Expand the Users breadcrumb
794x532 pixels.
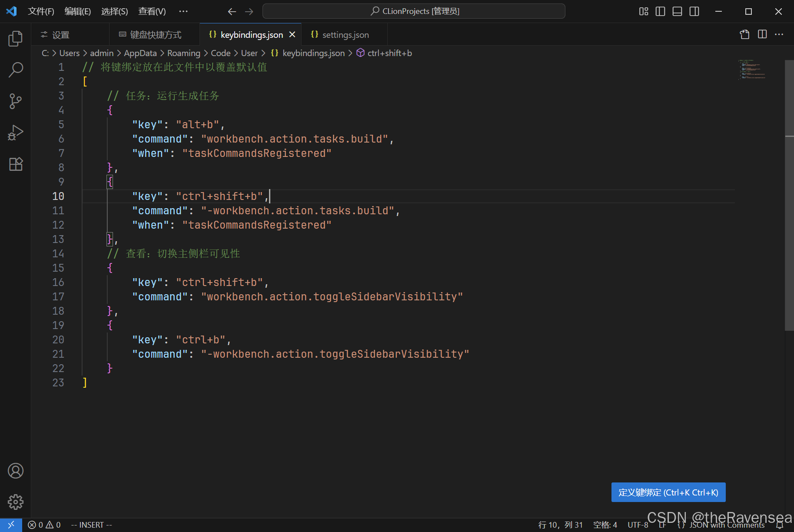click(70, 53)
